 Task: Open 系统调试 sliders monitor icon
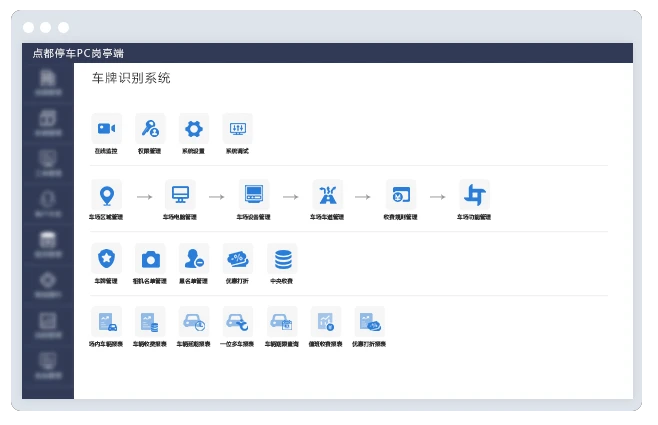pos(238,128)
